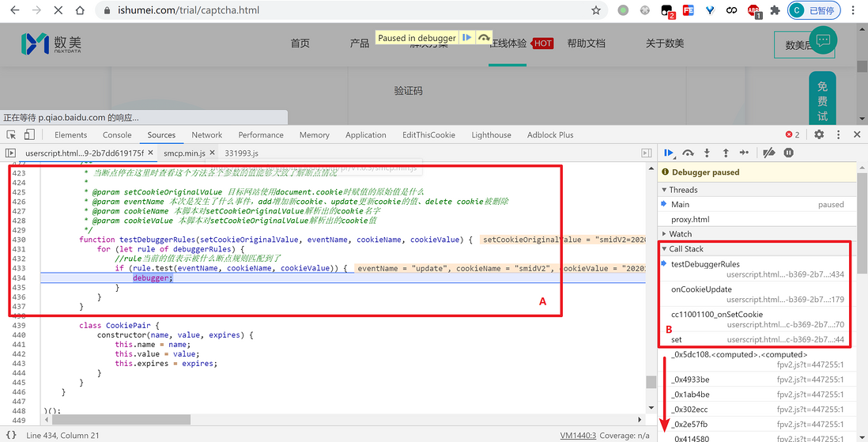Viewport: 868px width, 442px height.
Task: Click the 关于数美 navigation link
Action: pos(665,43)
